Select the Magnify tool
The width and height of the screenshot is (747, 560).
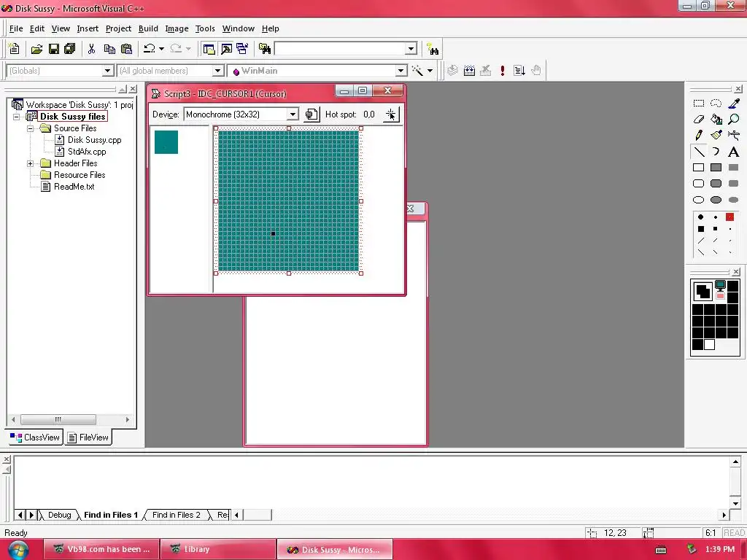[734, 119]
